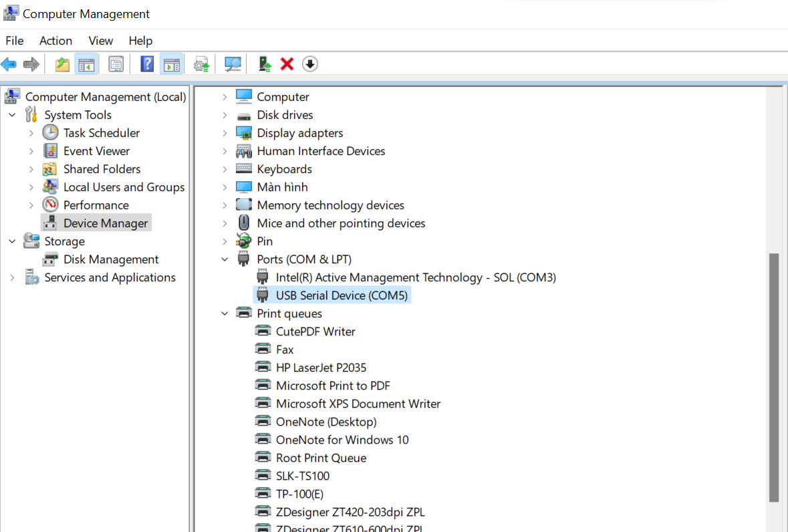Expand the Performance node arrow

[x=31, y=205]
